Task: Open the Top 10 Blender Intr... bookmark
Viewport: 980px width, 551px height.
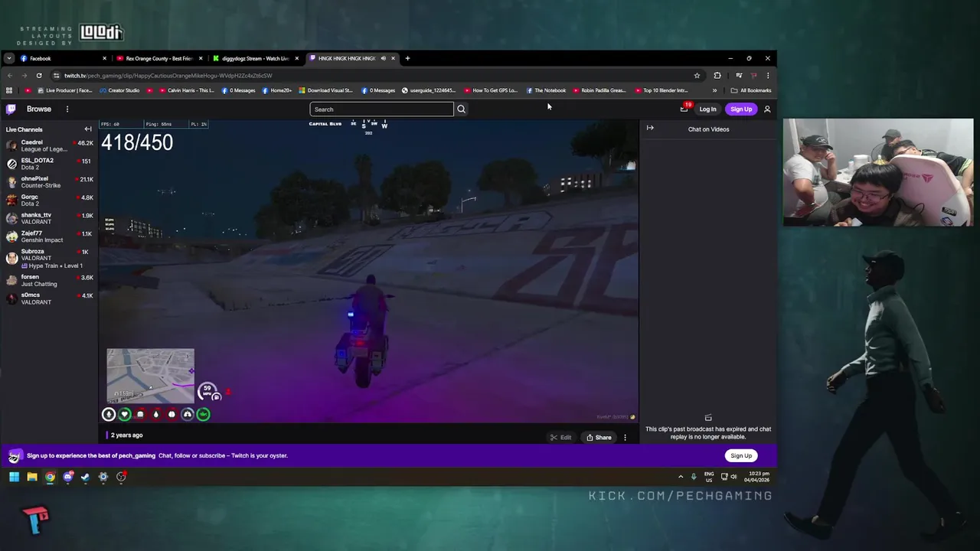Action: tap(661, 90)
